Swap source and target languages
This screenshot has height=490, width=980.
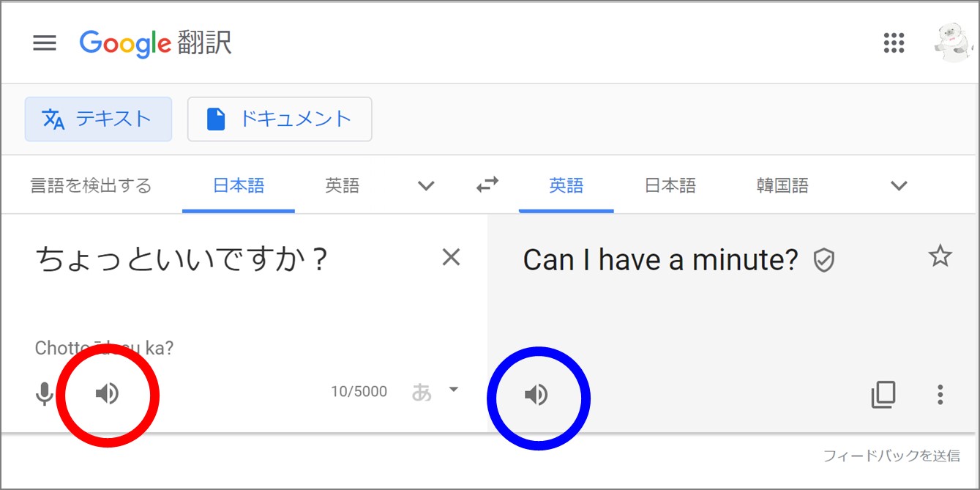coord(487,185)
